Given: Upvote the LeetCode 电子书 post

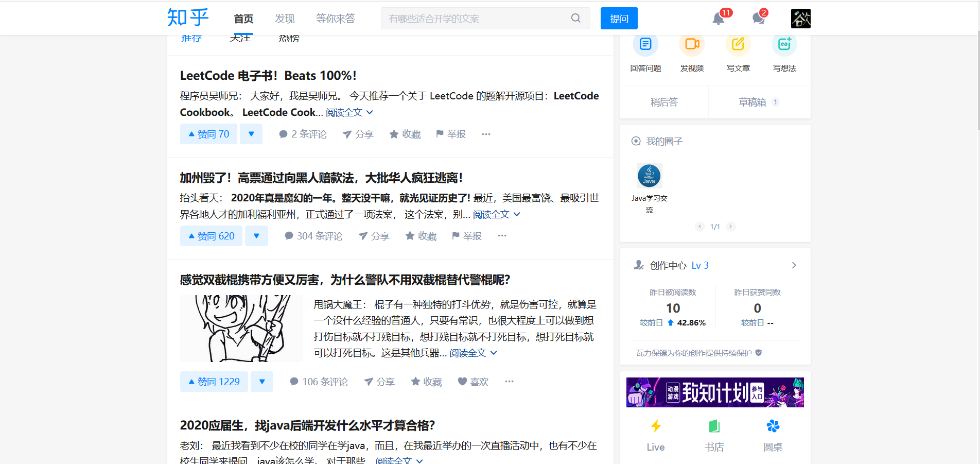Looking at the screenshot, I should pos(208,133).
